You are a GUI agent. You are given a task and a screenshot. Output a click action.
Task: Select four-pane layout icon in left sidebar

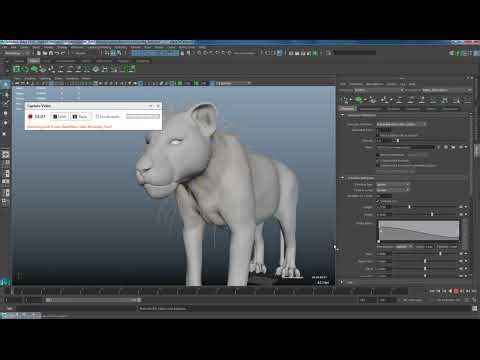click(6, 163)
